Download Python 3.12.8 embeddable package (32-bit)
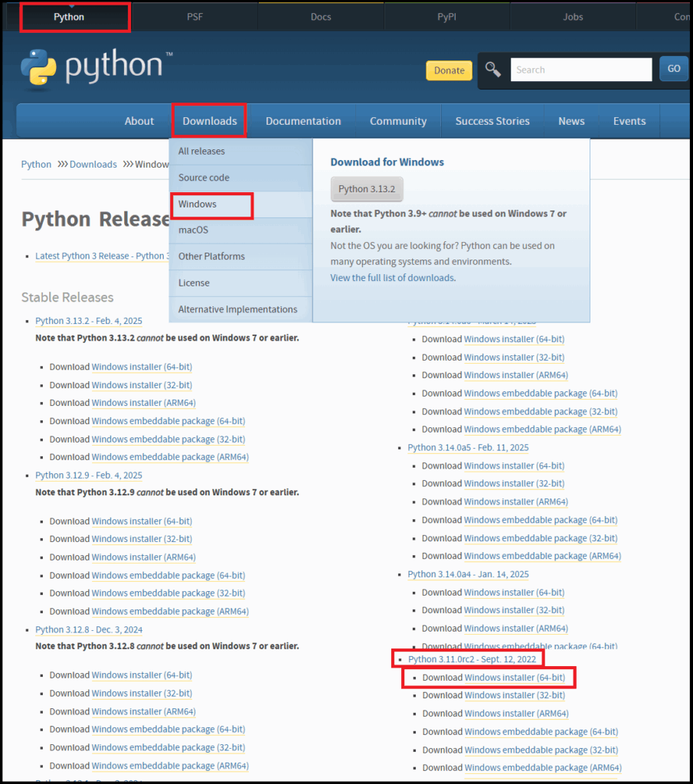Image resolution: width=693 pixels, height=784 pixels. tap(168, 747)
